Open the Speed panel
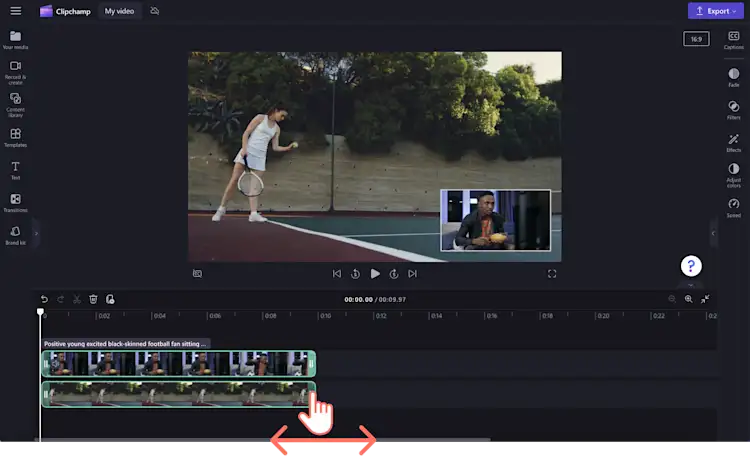The image size is (750, 456). [x=733, y=208]
